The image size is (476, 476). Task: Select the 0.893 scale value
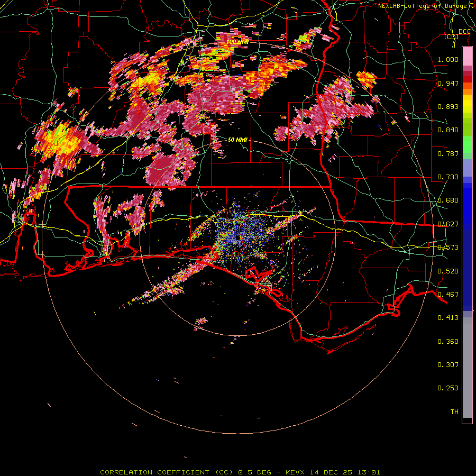(448, 106)
